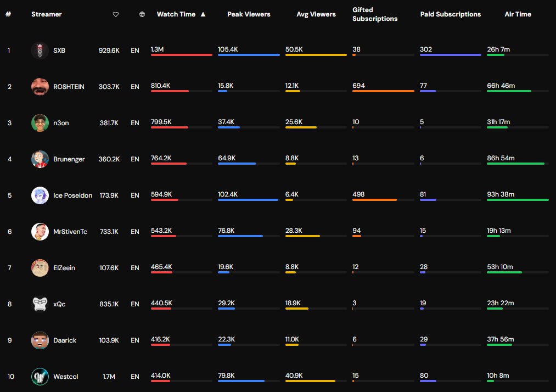
Task: Click Brunenger's air time 86h 54m
Action: click(501, 158)
